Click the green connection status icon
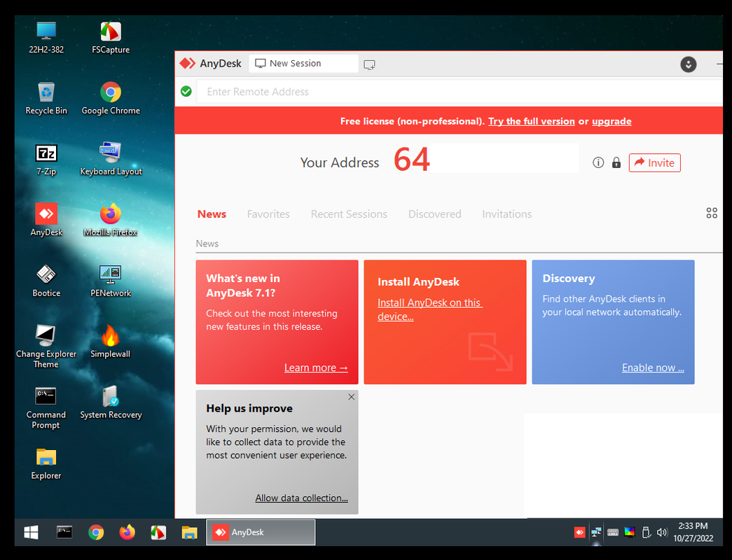 click(186, 92)
